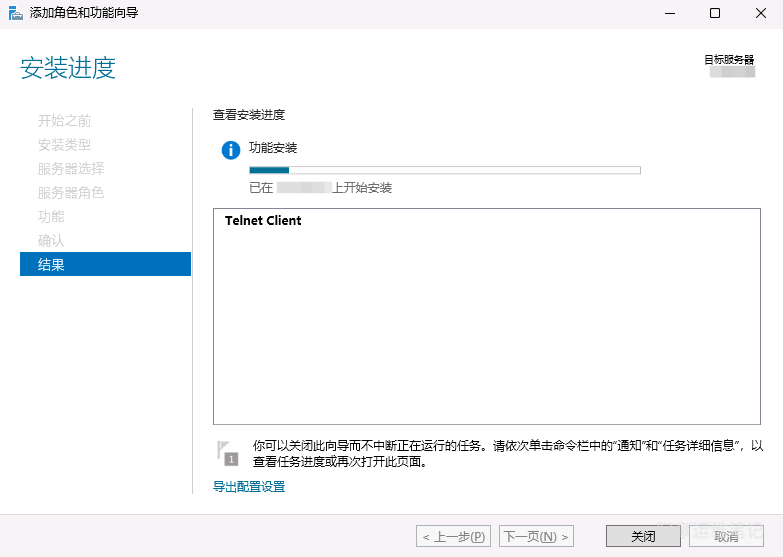Click the blue info icon beside 功能安装

[x=231, y=150]
